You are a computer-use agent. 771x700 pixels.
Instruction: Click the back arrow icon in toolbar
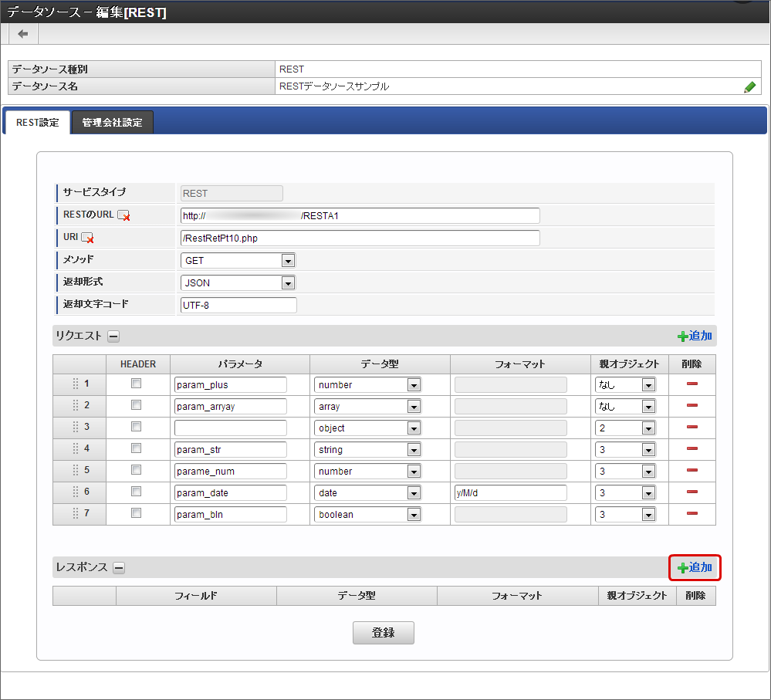[23, 34]
